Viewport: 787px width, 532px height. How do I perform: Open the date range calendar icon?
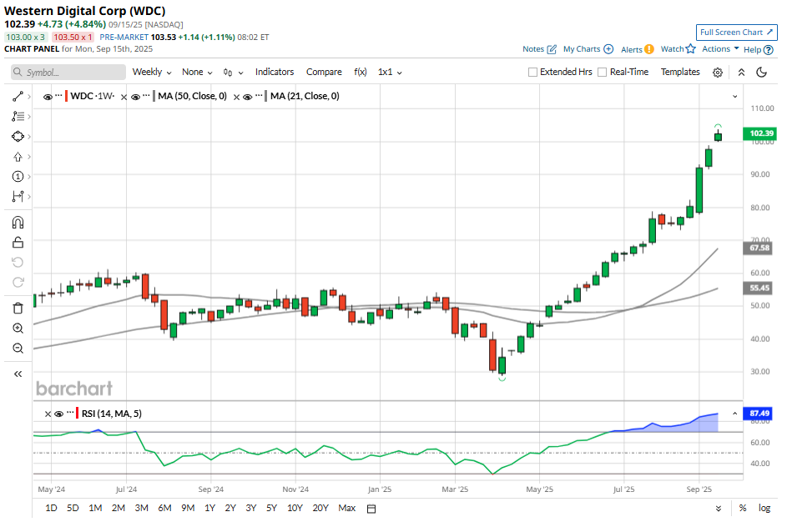click(x=371, y=509)
